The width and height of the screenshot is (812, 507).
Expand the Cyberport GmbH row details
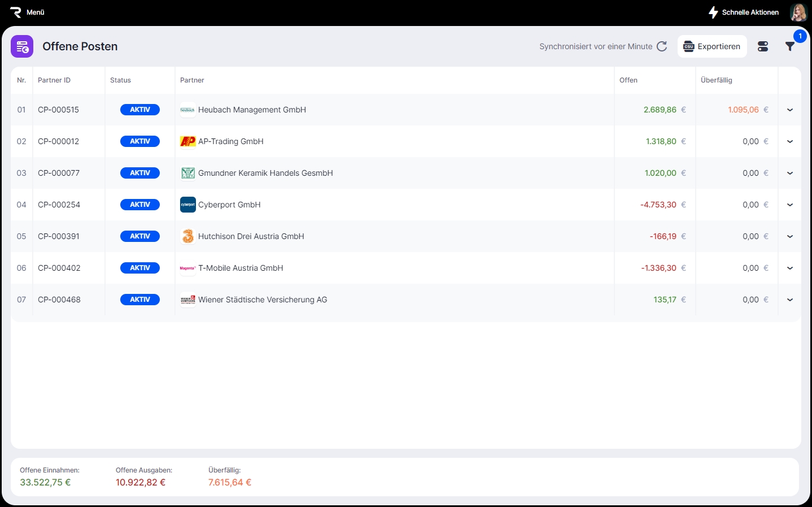789,205
